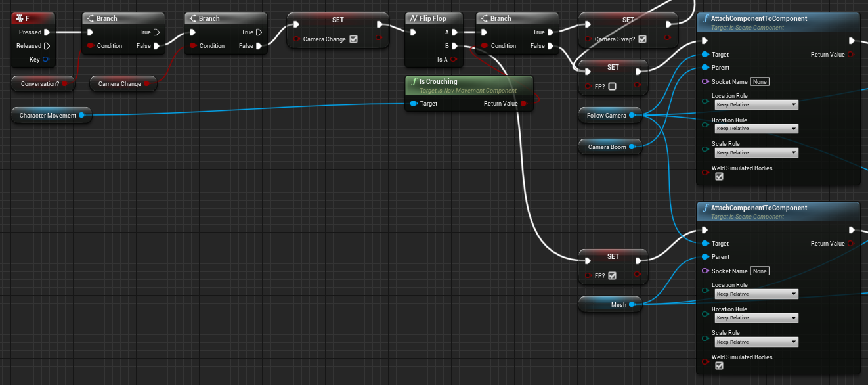Click the Key output pin on F node
Viewport: 868px width, 385px height.
click(x=46, y=60)
